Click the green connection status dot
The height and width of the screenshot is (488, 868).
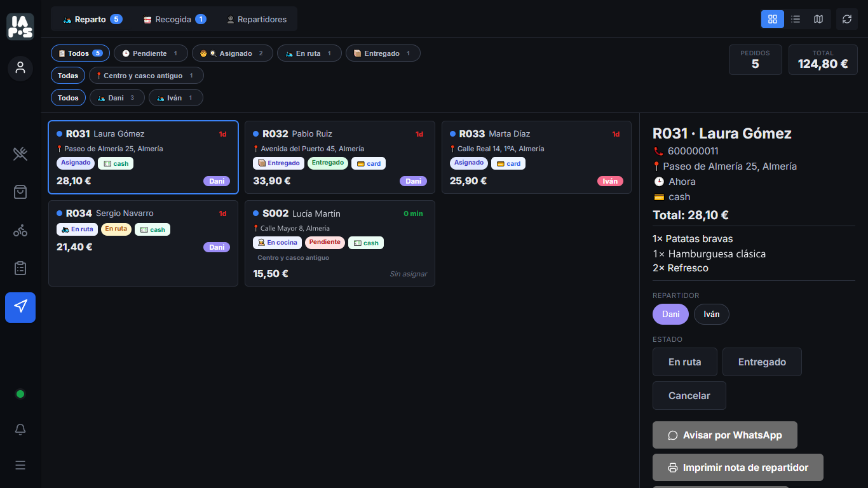click(20, 394)
